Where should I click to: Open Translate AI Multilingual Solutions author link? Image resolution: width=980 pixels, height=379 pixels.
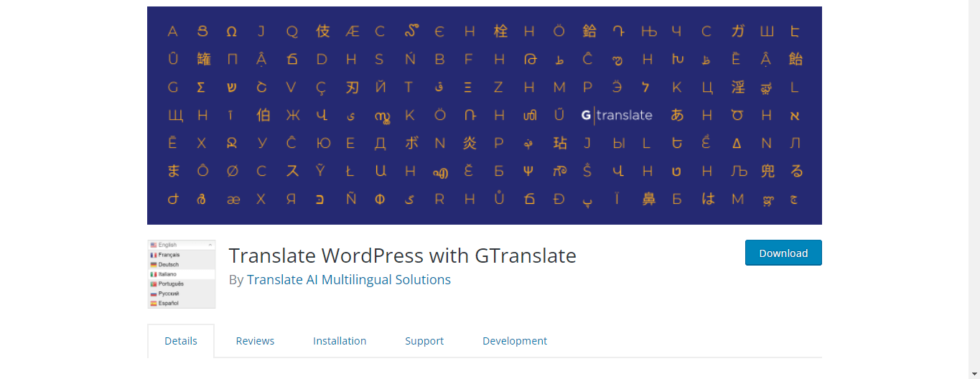point(349,280)
